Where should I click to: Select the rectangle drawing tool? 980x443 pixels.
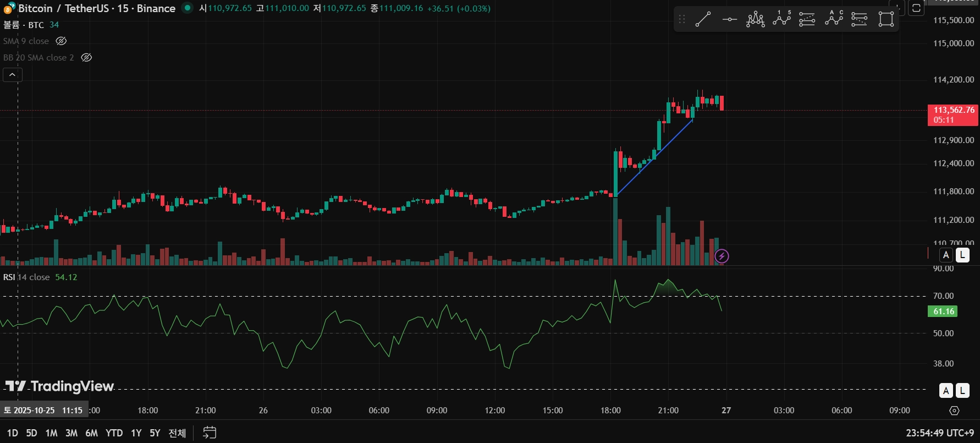pyautogui.click(x=886, y=19)
